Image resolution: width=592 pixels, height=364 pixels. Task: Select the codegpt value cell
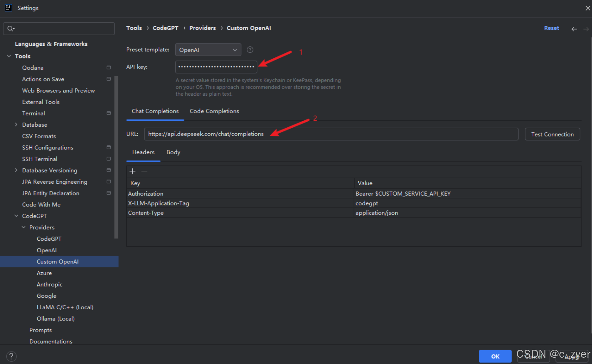(x=468, y=203)
